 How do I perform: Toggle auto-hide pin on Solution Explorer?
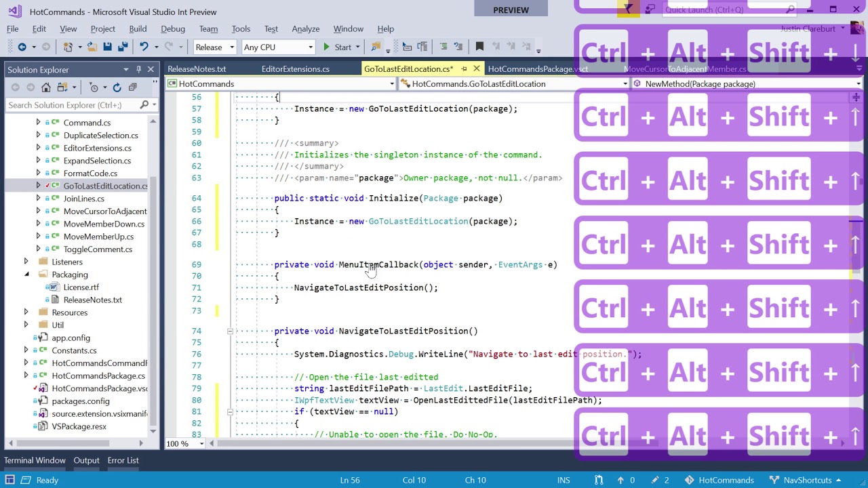point(138,69)
